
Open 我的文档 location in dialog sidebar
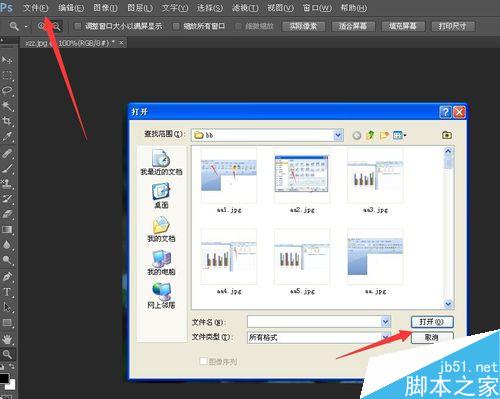[x=161, y=229]
